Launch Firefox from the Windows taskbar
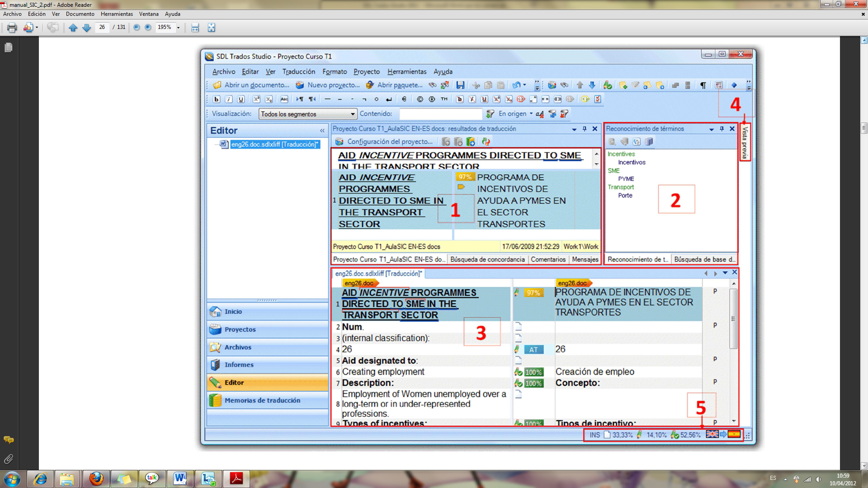This screenshot has width=868, height=488. (96, 479)
